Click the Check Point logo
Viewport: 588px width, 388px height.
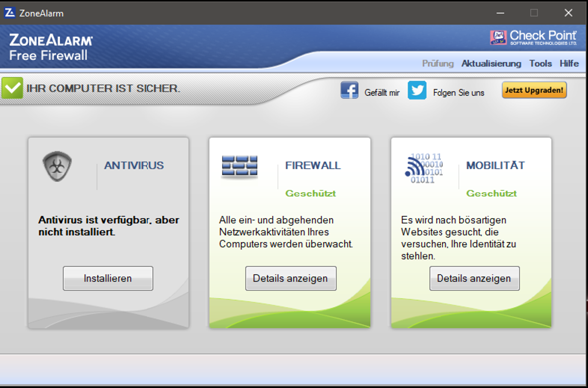533,38
